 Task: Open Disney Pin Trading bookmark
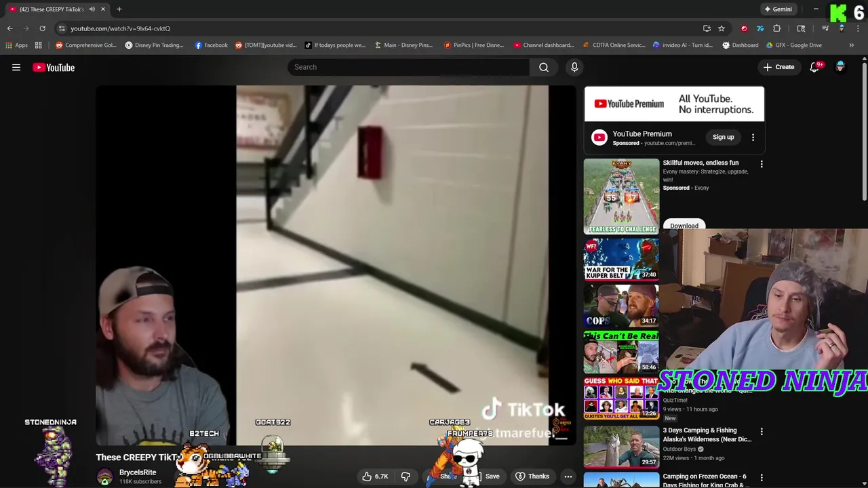[x=154, y=45]
